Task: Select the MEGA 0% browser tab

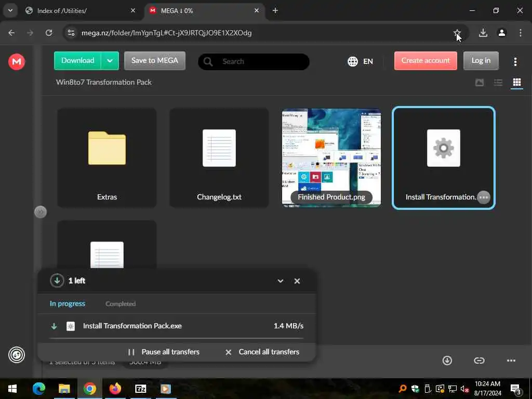Action: 204,10
